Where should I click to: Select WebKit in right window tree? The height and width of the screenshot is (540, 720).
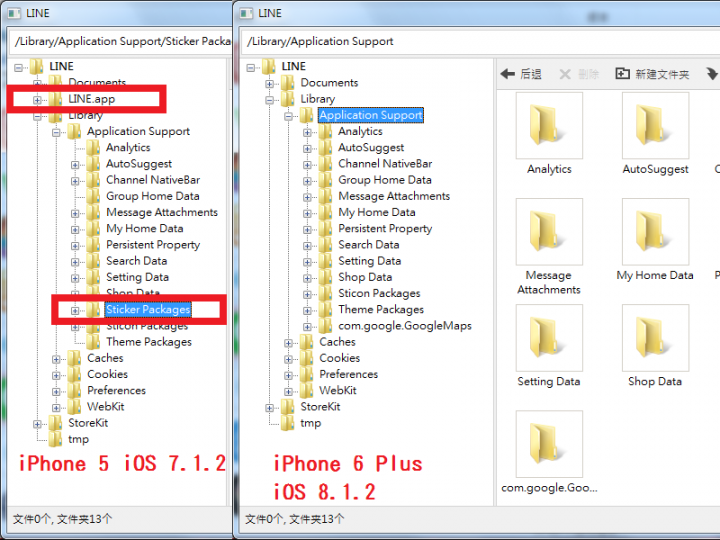[x=338, y=390]
